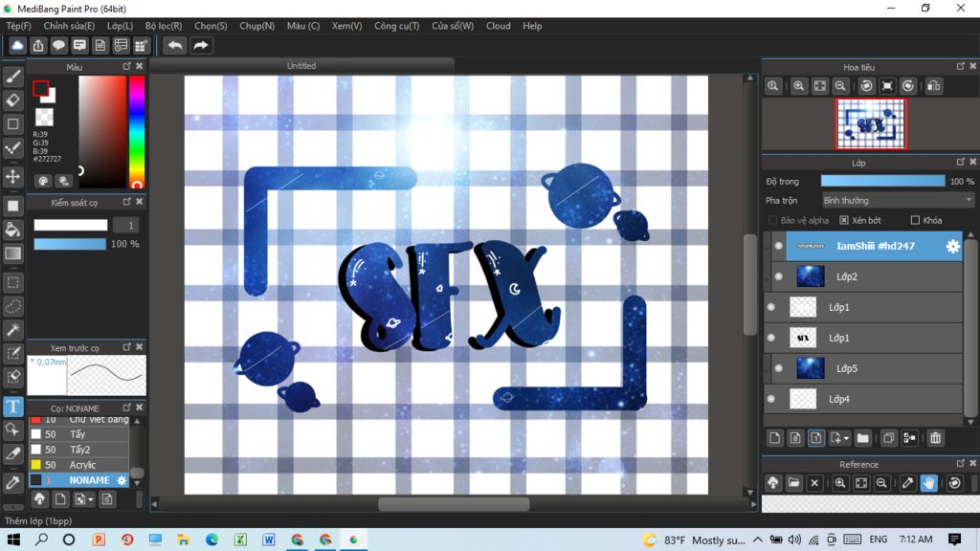Open image folder in Reference panel

(793, 483)
